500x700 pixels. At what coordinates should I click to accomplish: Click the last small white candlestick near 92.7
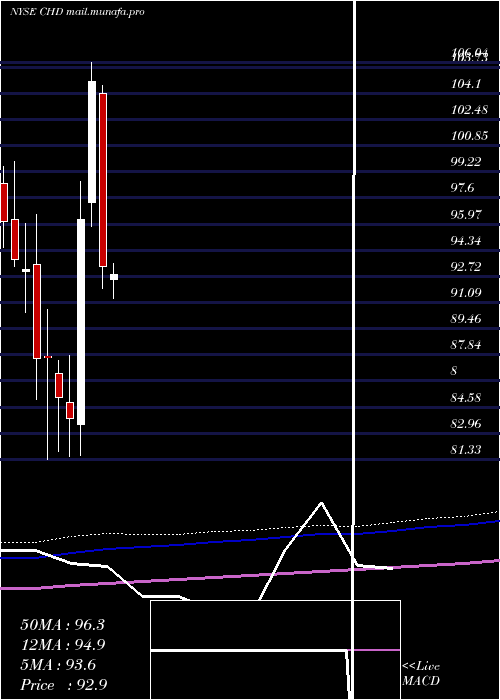tap(114, 277)
